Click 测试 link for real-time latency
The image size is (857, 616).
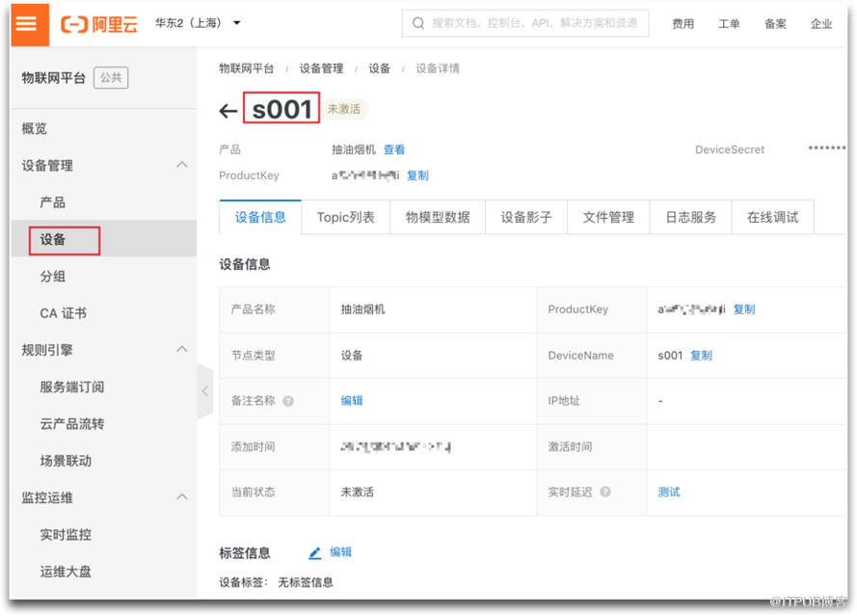(x=668, y=492)
